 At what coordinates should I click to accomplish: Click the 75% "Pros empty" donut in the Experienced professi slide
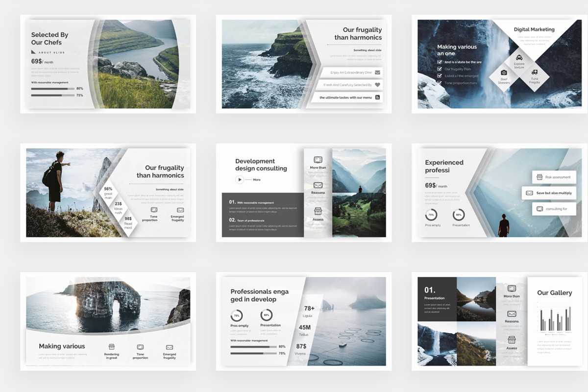click(x=431, y=215)
